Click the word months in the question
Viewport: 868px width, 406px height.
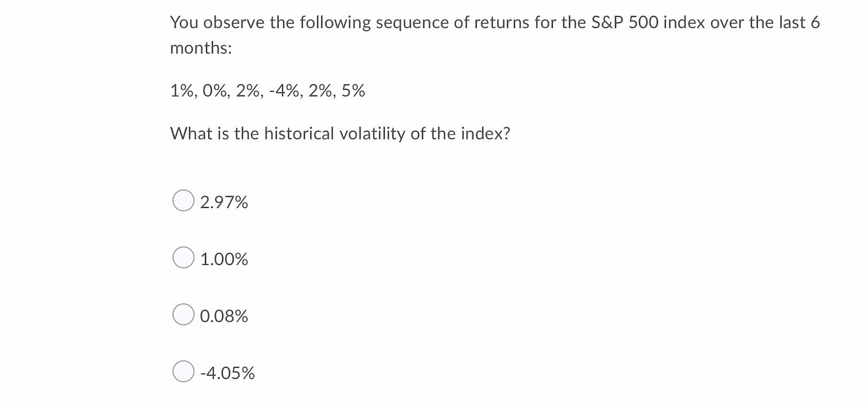tap(197, 48)
